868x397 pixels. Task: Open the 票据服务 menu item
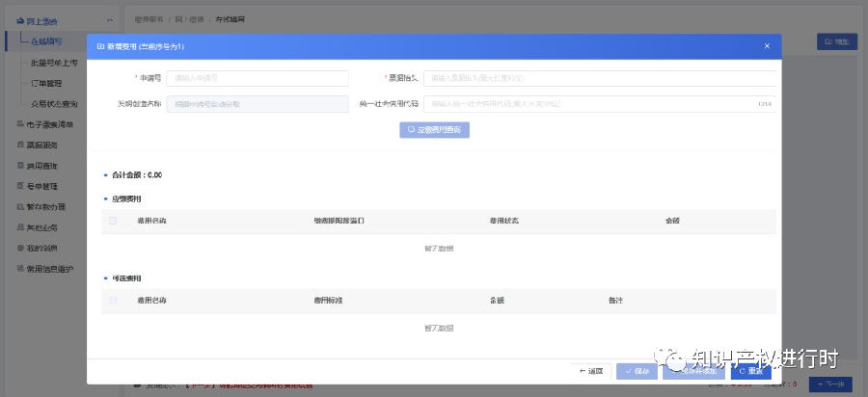[42, 145]
